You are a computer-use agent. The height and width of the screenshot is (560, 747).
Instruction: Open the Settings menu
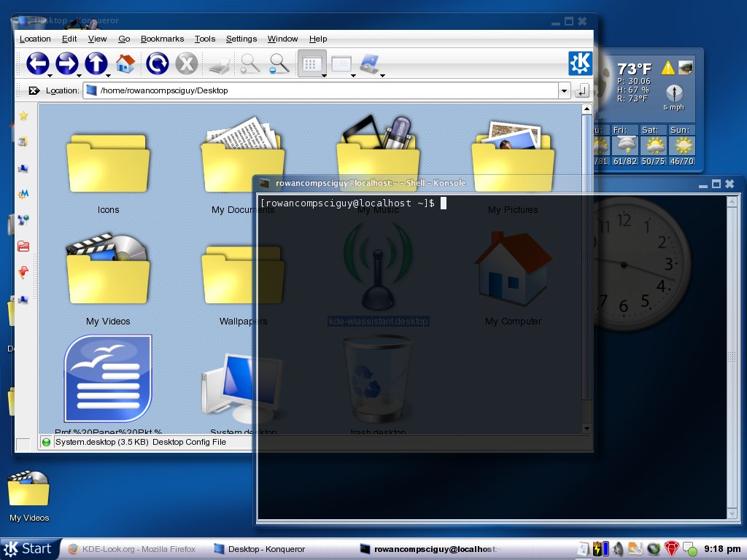pos(241,39)
